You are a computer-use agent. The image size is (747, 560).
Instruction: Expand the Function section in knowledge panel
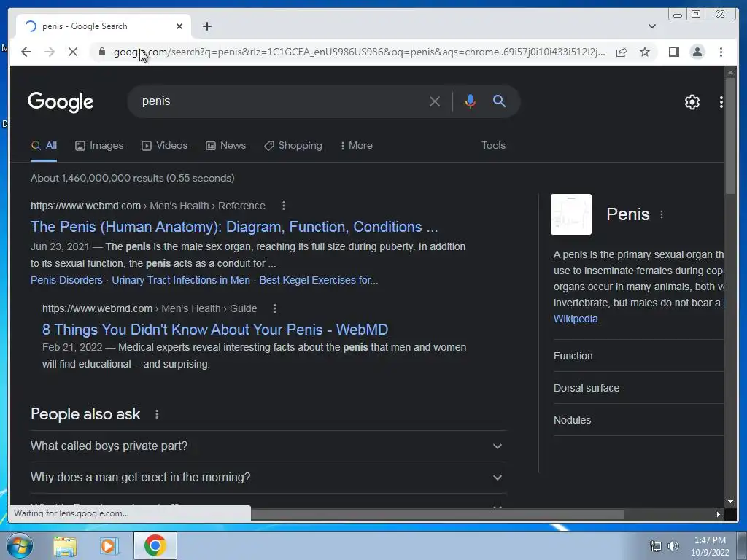point(638,356)
